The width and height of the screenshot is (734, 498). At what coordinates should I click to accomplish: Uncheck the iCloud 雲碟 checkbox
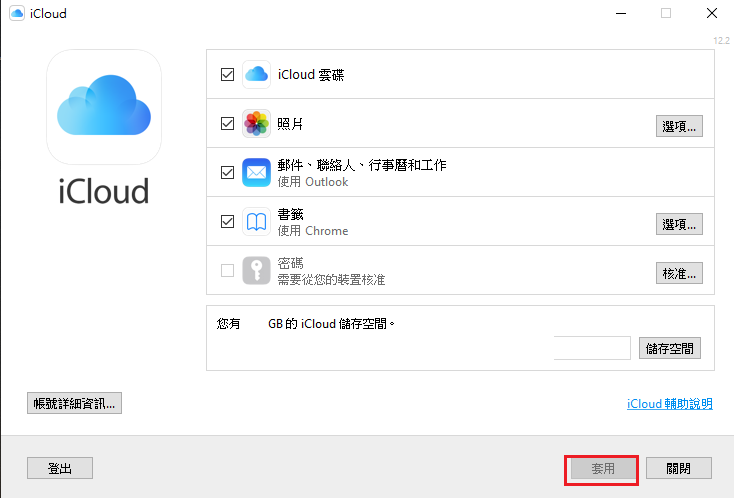(228, 74)
